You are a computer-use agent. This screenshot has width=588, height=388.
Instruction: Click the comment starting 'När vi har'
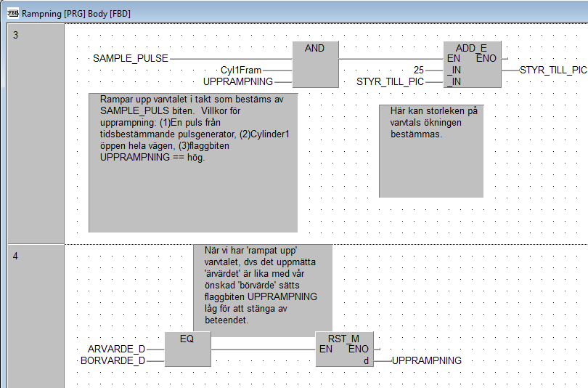263,286
